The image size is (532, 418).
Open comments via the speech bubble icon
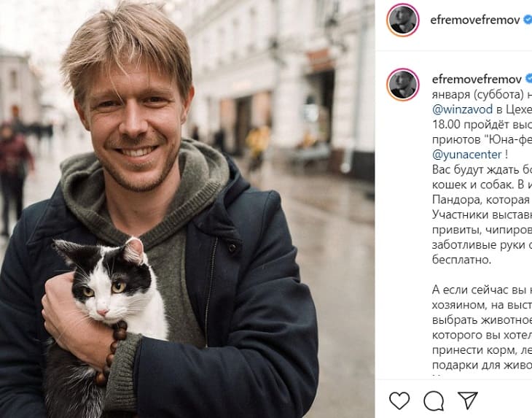[434, 400]
